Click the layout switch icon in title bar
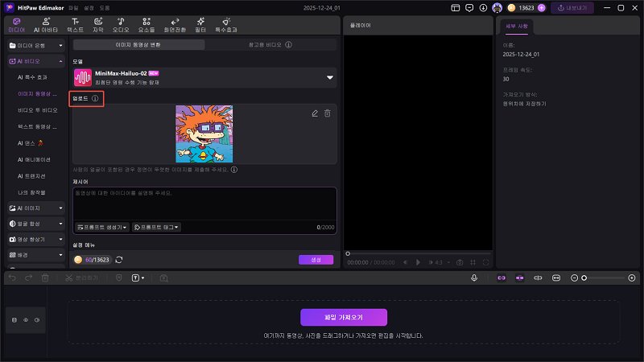The image size is (644, 362). coord(455,8)
